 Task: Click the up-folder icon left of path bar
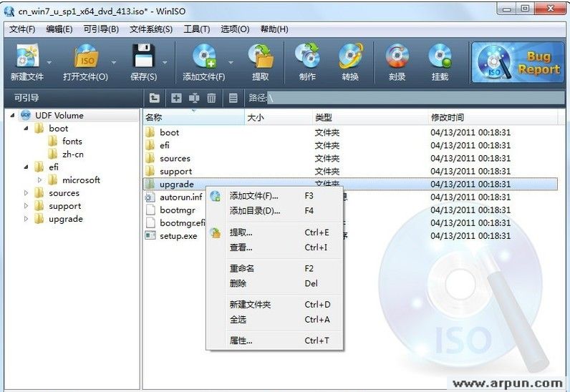[154, 98]
